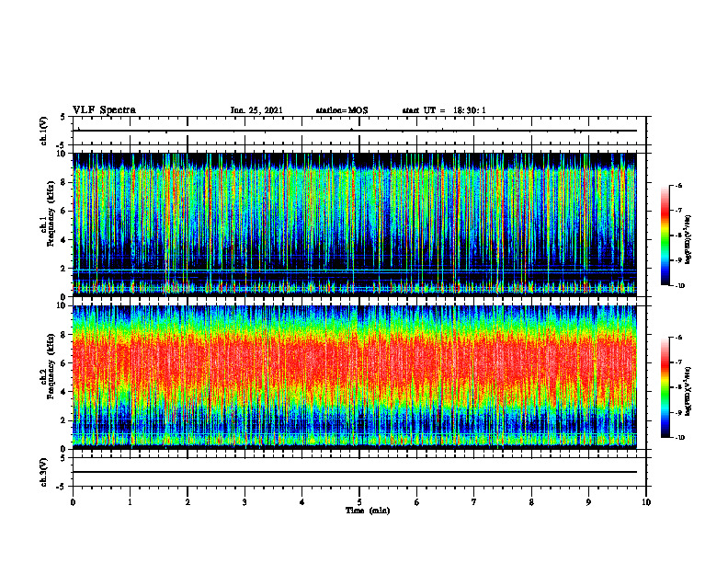The width and height of the screenshot is (728, 563).
Task: Click time axis tick label "9"
Action: (x=588, y=502)
